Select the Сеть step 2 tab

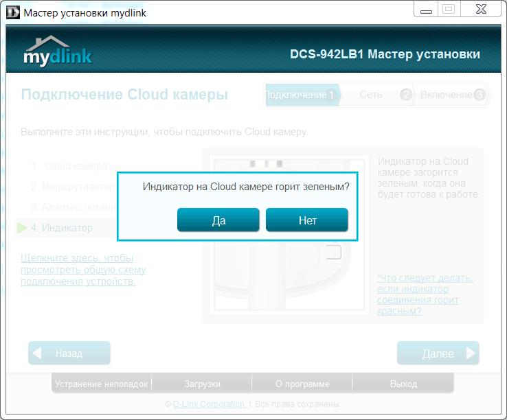click(x=377, y=95)
